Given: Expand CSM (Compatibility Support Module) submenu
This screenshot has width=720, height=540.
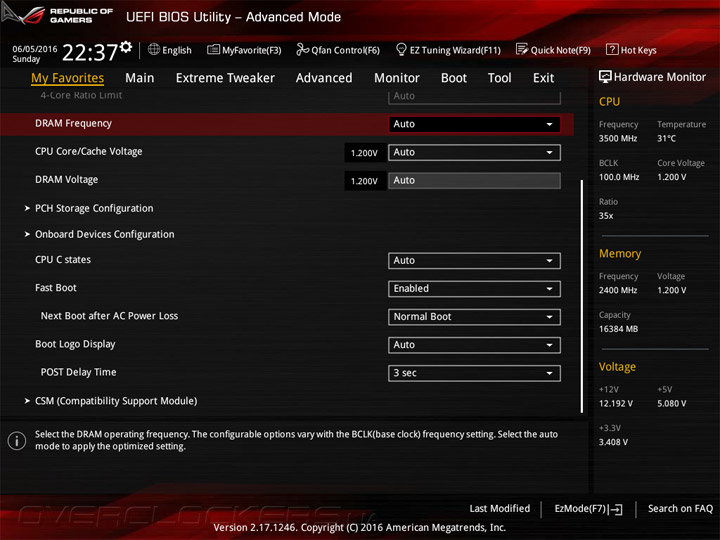Looking at the screenshot, I should click(116, 401).
